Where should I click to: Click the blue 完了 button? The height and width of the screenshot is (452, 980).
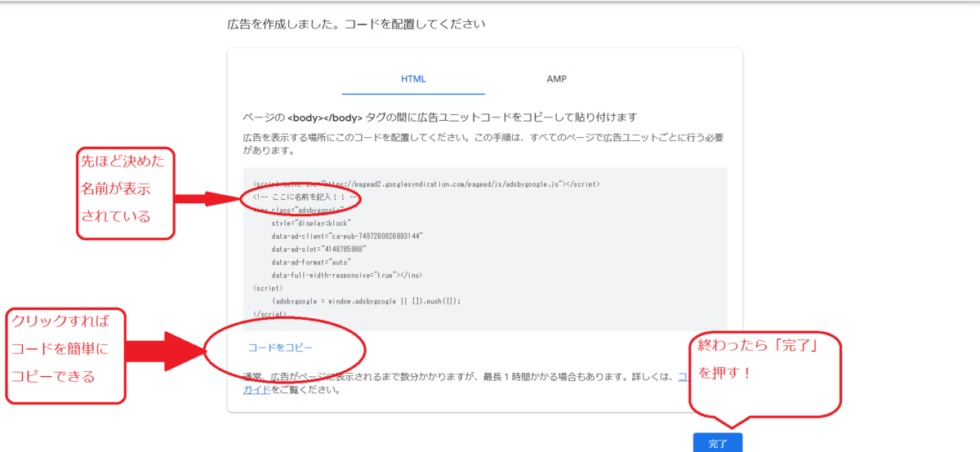(717, 443)
